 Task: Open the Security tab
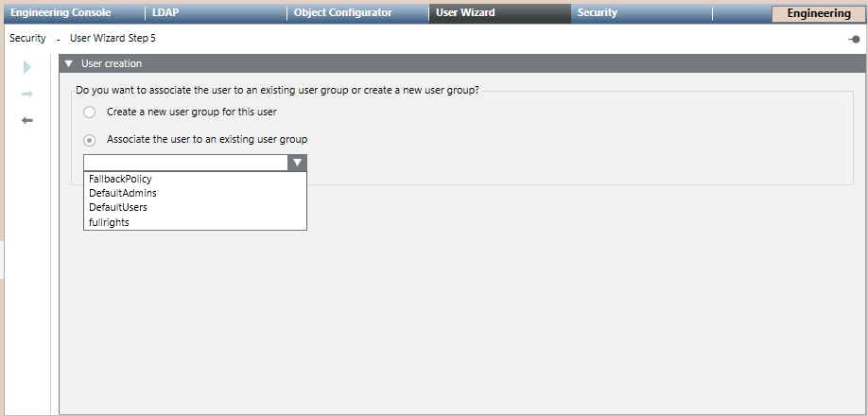coord(598,13)
